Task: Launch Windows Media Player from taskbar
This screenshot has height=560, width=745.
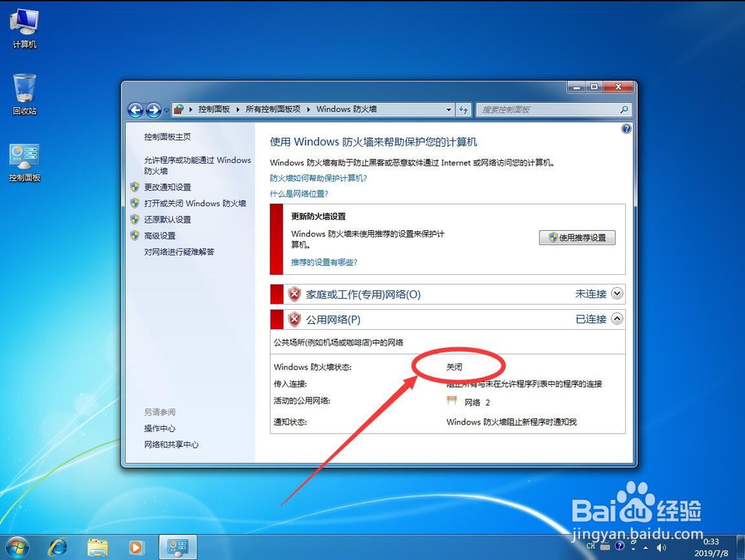Action: tap(136, 547)
